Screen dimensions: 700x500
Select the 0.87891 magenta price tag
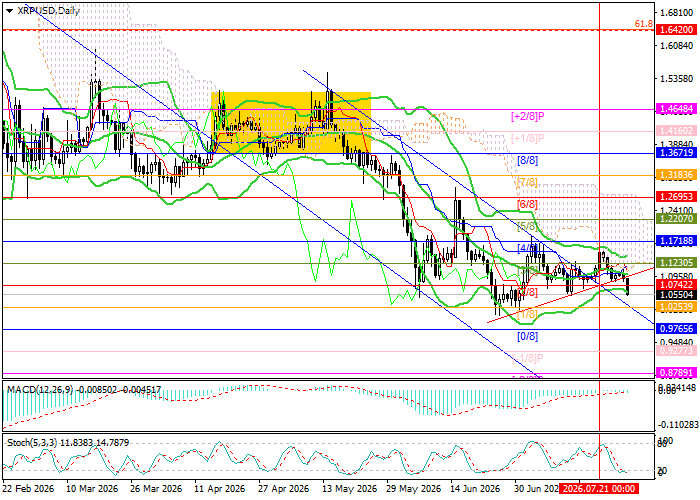[676, 373]
